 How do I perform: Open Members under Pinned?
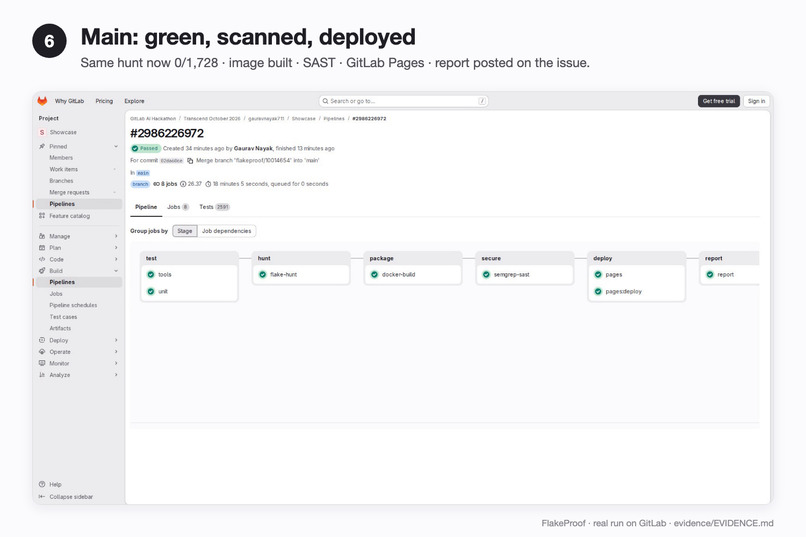(61, 158)
